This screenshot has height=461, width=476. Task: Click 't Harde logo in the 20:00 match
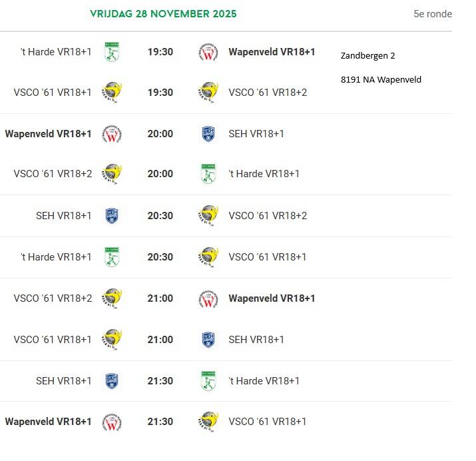click(x=208, y=174)
